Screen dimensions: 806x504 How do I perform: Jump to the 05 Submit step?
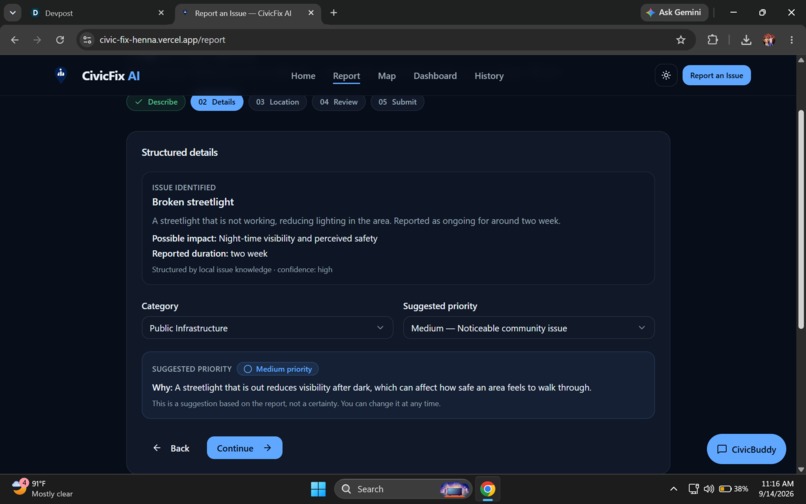pos(397,102)
